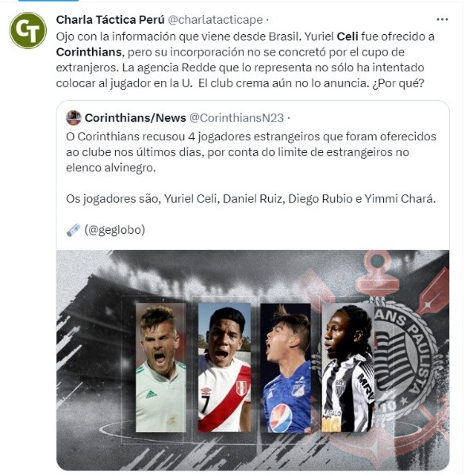Open the player photo in black-white striped jersey

point(348,368)
